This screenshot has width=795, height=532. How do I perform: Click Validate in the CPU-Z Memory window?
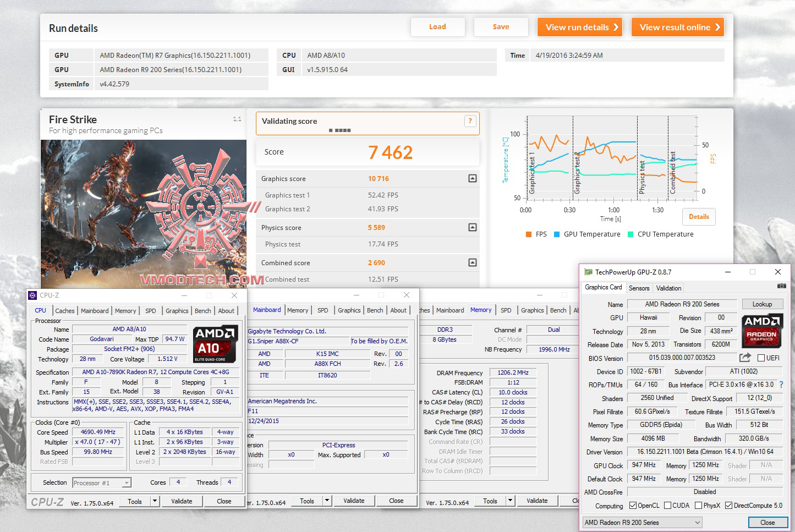pos(537,501)
